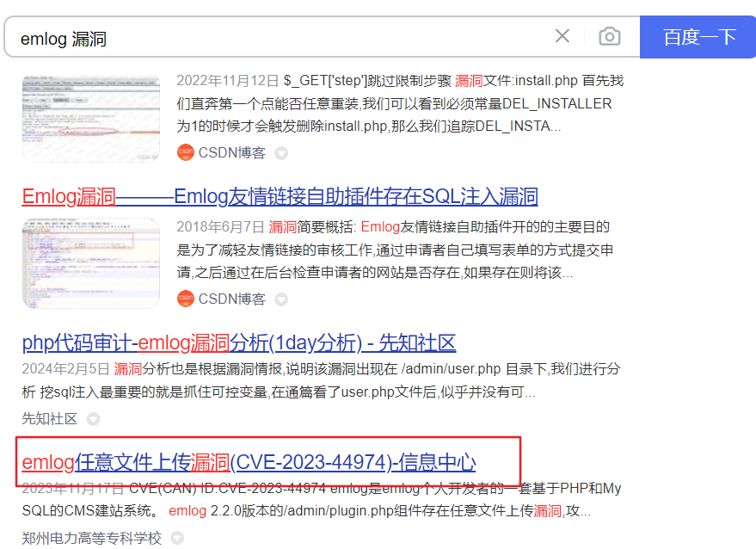Image resolution: width=756 pixels, height=549 pixels.
Task: Expand the dropdown arrow beside the first CSDN博客 label
Action: 281,152
